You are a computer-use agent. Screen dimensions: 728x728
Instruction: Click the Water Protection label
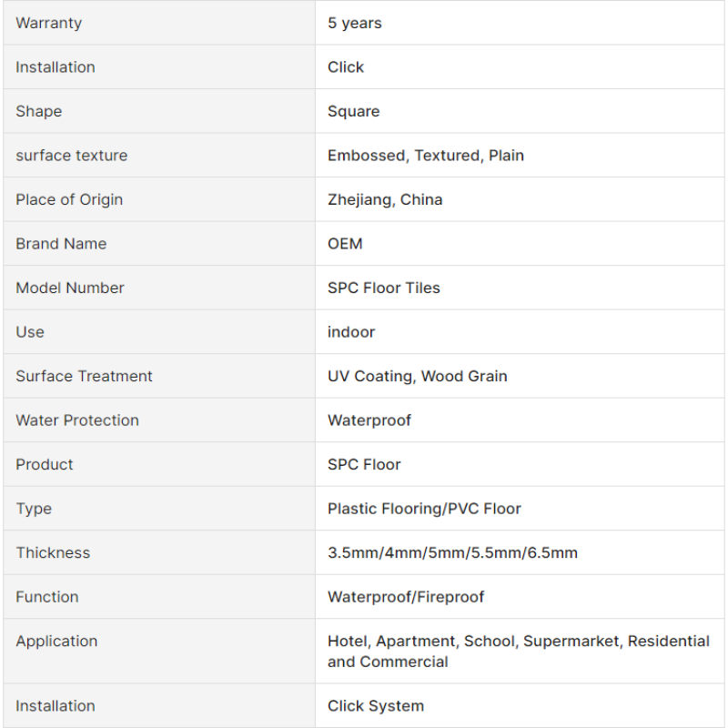[x=77, y=420]
